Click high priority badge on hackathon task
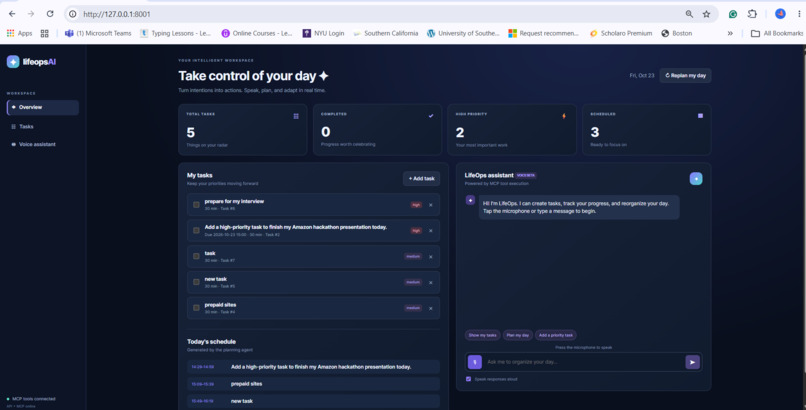 pos(416,231)
